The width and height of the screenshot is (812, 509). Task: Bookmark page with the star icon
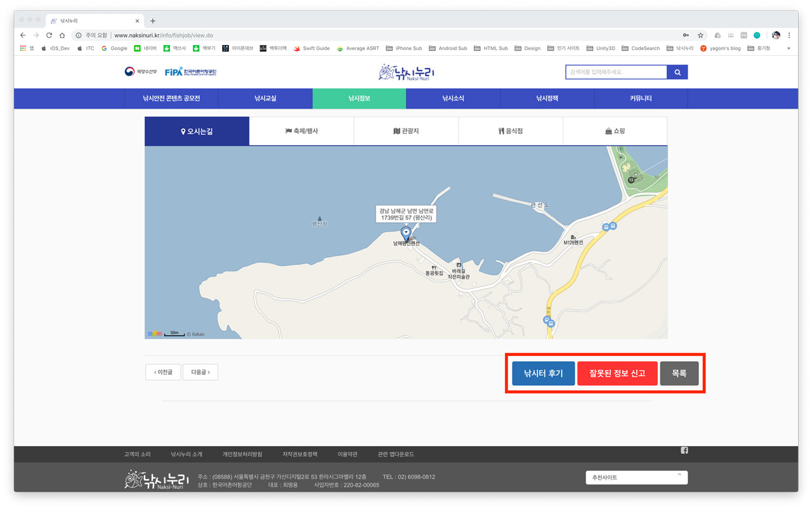pos(700,36)
